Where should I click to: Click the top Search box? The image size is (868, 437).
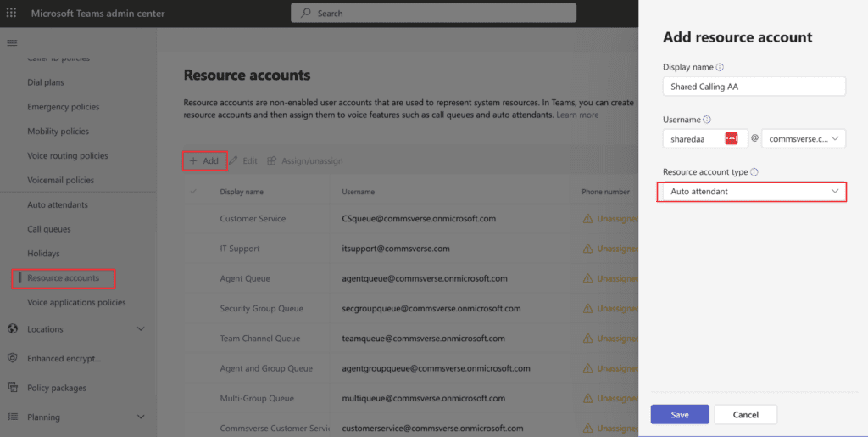point(433,14)
